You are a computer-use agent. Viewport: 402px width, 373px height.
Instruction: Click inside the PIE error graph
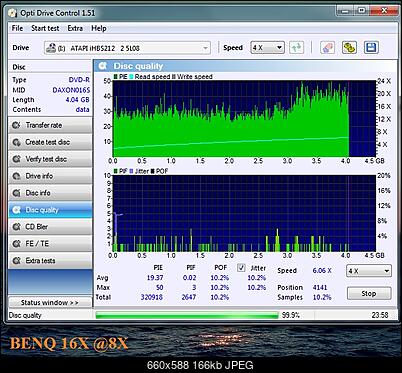(244, 118)
